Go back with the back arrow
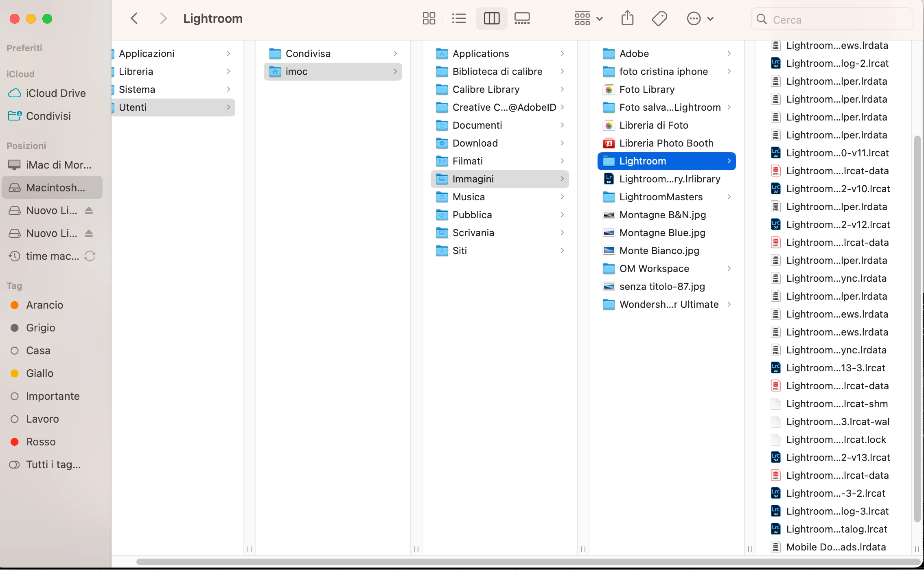This screenshot has width=924, height=570. tap(134, 19)
